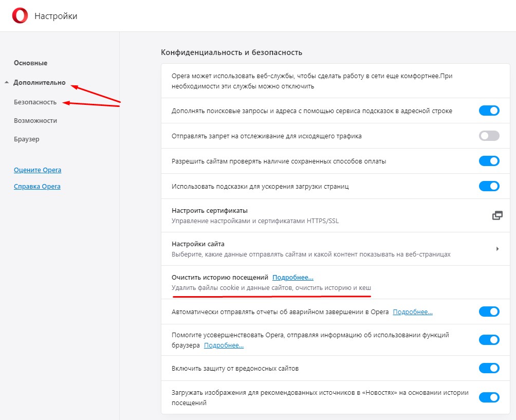Click Подробнее link for crash reports
Viewport: 516px width, 420px height.
pyautogui.click(x=413, y=312)
